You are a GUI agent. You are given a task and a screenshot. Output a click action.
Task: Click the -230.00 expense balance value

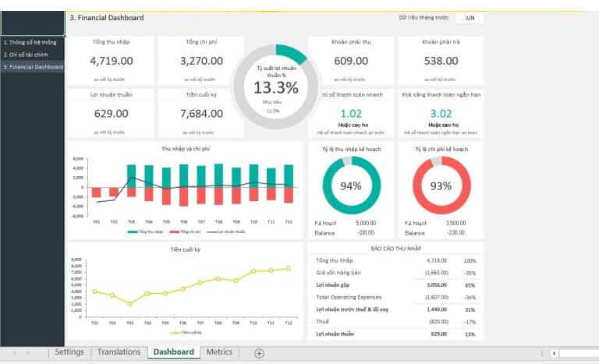(455, 232)
